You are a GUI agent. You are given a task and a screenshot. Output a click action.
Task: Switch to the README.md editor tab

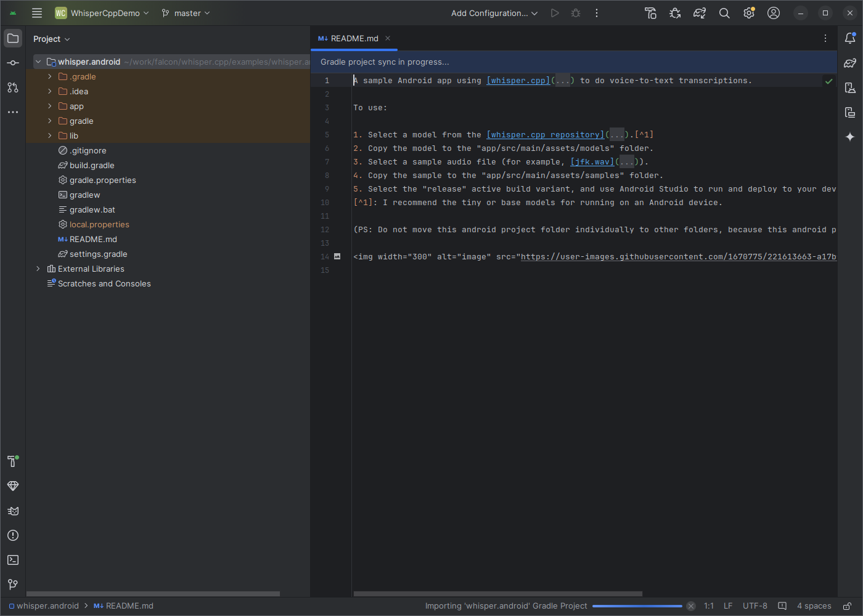[354, 38]
